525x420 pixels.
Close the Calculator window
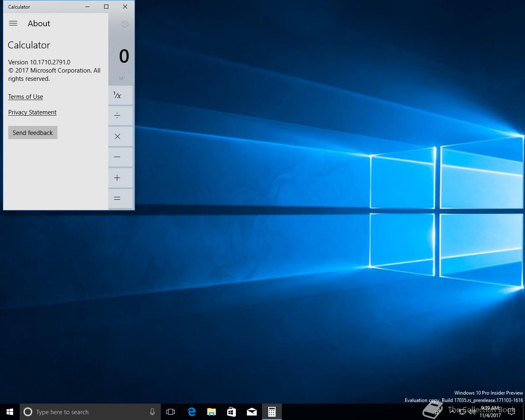125,7
